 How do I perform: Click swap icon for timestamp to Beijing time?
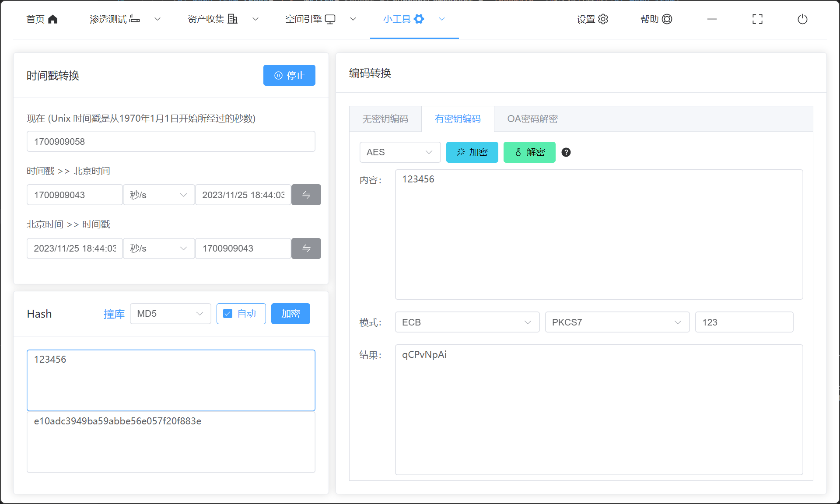click(x=306, y=195)
